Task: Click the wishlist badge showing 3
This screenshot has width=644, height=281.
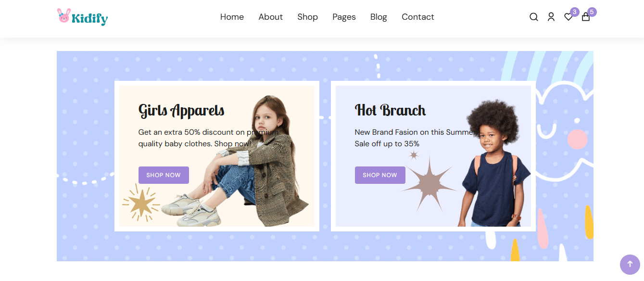Action: click(x=575, y=12)
